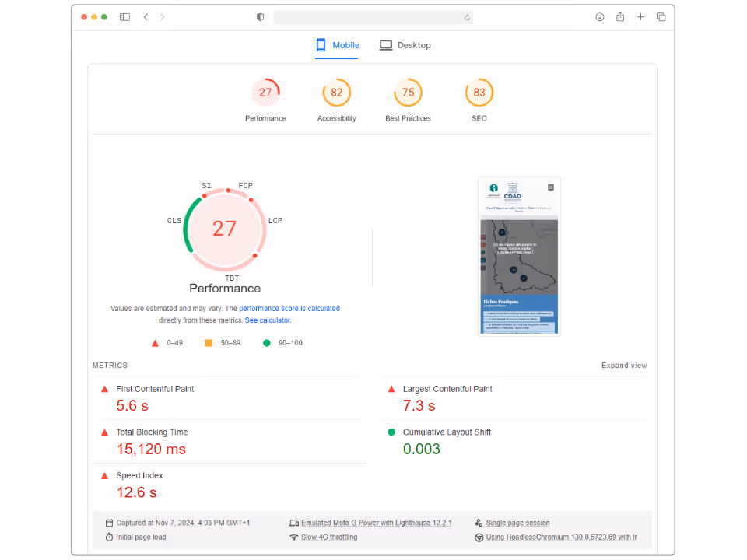Click the SEO score gauge 83

pos(479,93)
